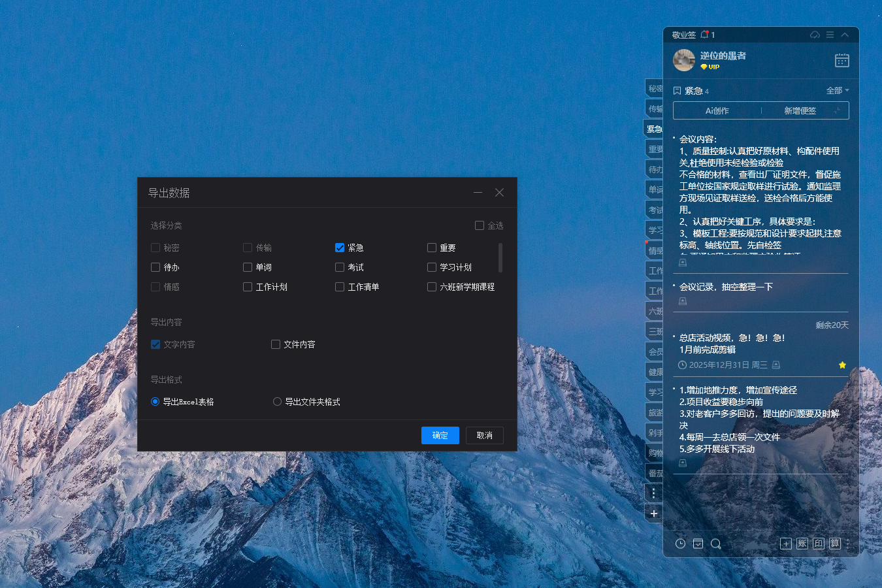Switch to the 待办 sidebar tab
Viewport: 882px width, 588px height.
[x=653, y=169]
